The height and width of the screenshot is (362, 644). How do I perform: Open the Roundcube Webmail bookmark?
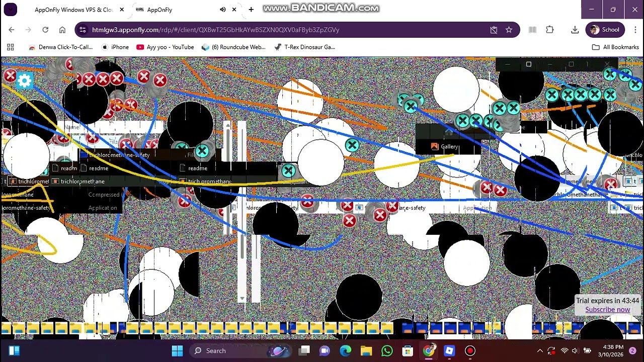click(233, 47)
